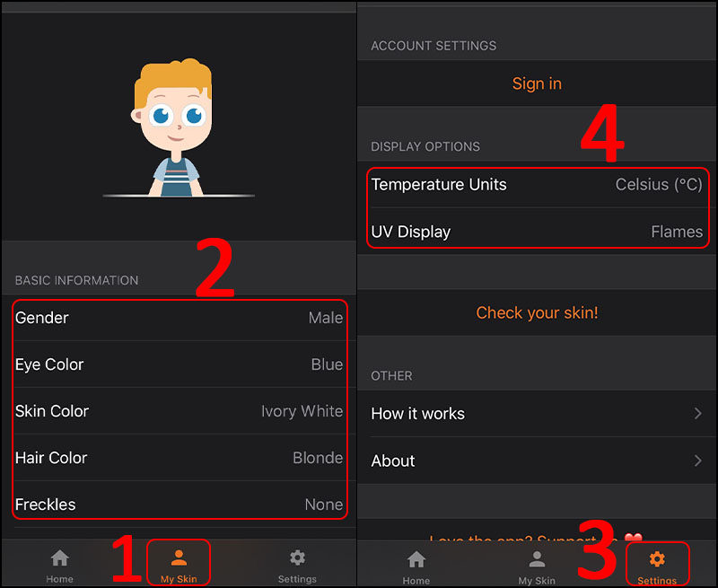Tap the orange My Skin person icon
The width and height of the screenshot is (718, 588).
[x=179, y=557]
